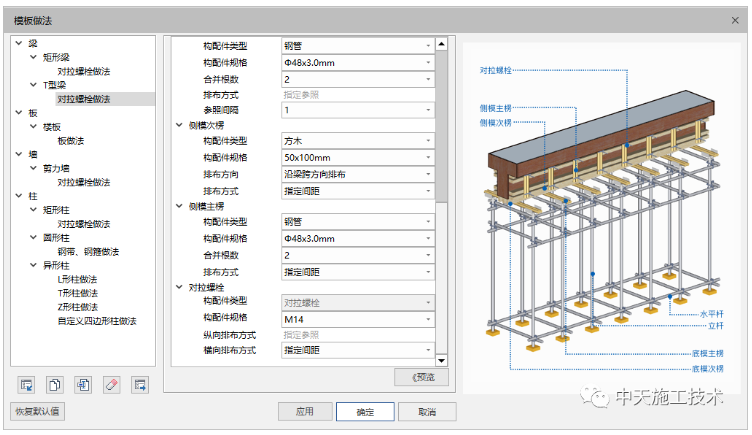Collapse the 矩形柱 tree node

[x=33, y=210]
